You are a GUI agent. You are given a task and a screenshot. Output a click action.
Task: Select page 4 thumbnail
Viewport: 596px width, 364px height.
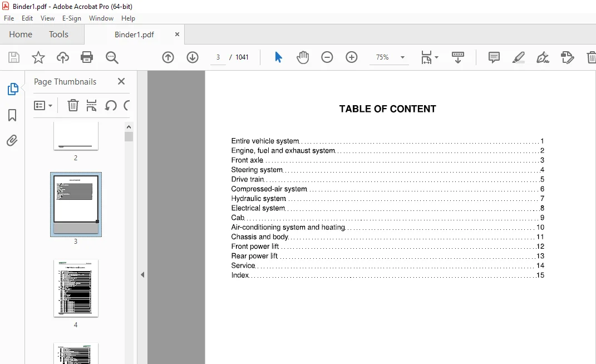click(x=76, y=288)
